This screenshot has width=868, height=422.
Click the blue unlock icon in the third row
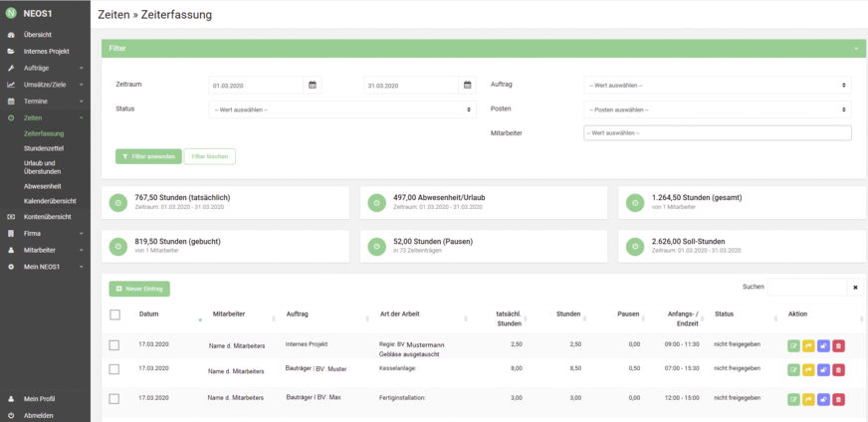[x=823, y=399]
